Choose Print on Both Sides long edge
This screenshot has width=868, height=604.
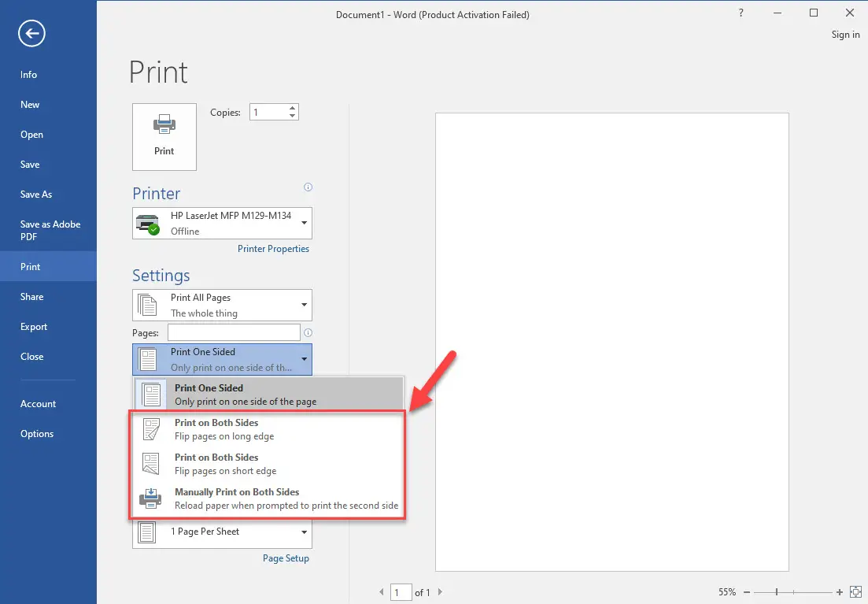tap(269, 429)
